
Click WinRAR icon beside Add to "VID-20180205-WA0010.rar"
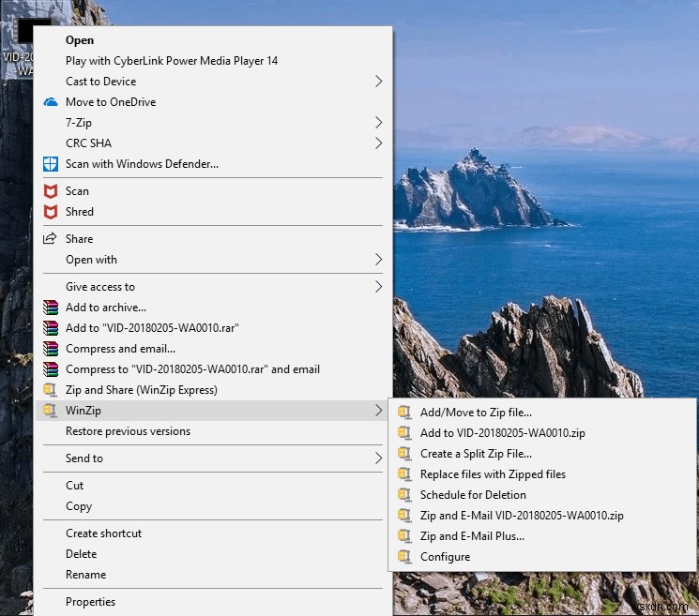tap(51, 328)
